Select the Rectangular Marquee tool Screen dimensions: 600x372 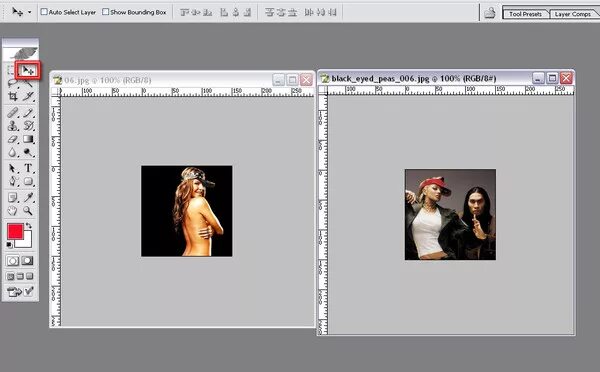pos(11,70)
